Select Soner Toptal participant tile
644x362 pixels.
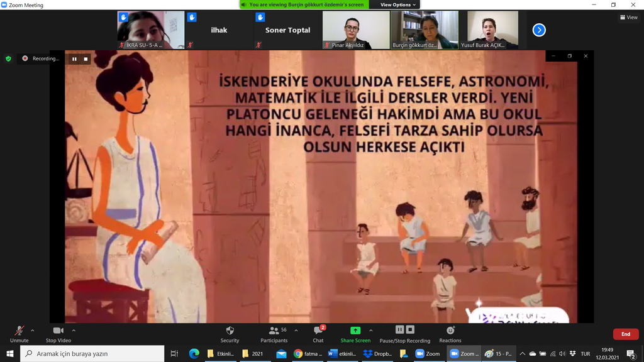point(287,30)
